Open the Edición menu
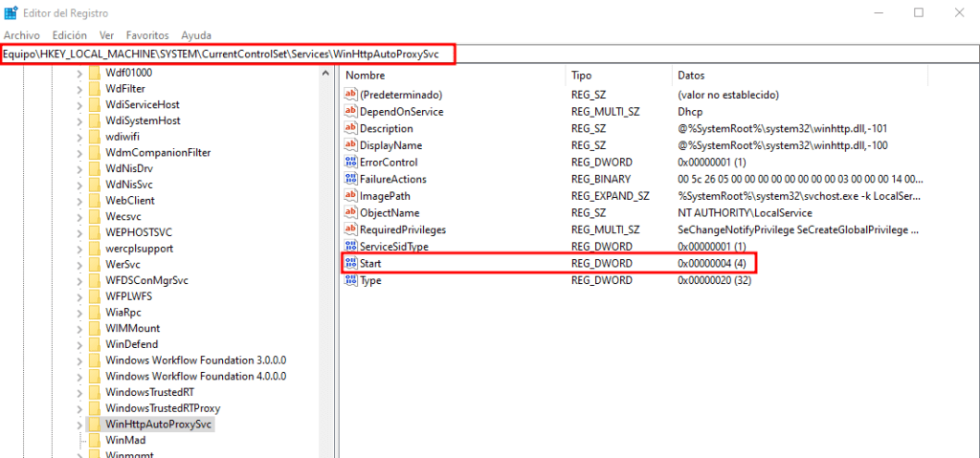980x458 pixels. (70, 34)
